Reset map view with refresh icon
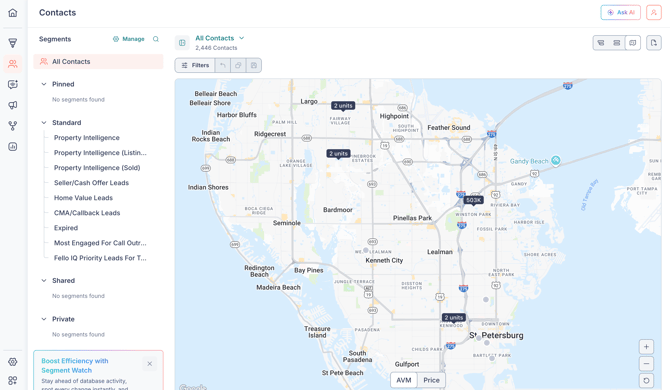Image resolution: width=670 pixels, height=390 pixels. click(x=646, y=380)
